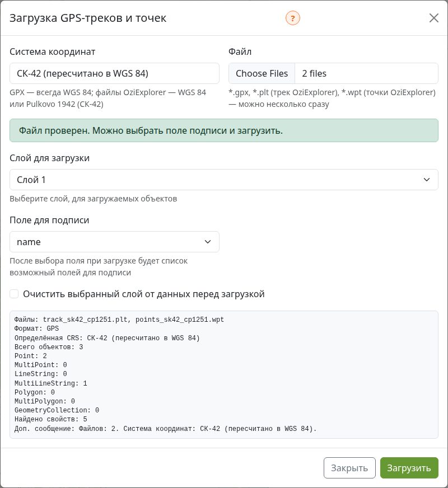Click the 'Файл' field label

[x=240, y=51]
